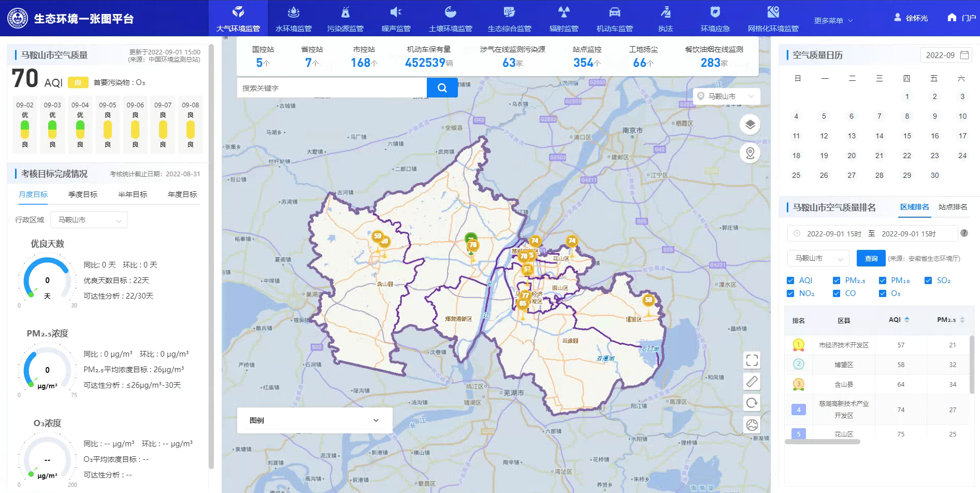Click the 搜索关键字 search field
The height and width of the screenshot is (493, 980).
332,88
